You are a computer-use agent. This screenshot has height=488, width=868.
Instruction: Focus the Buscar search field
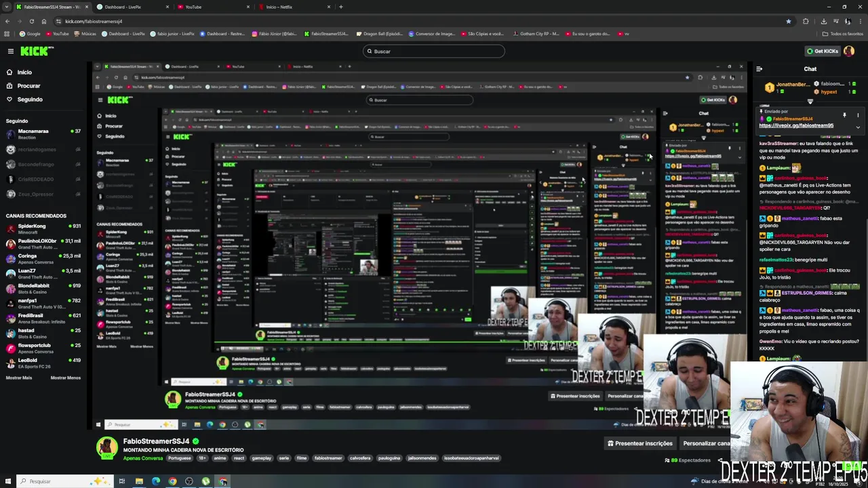coord(434,51)
